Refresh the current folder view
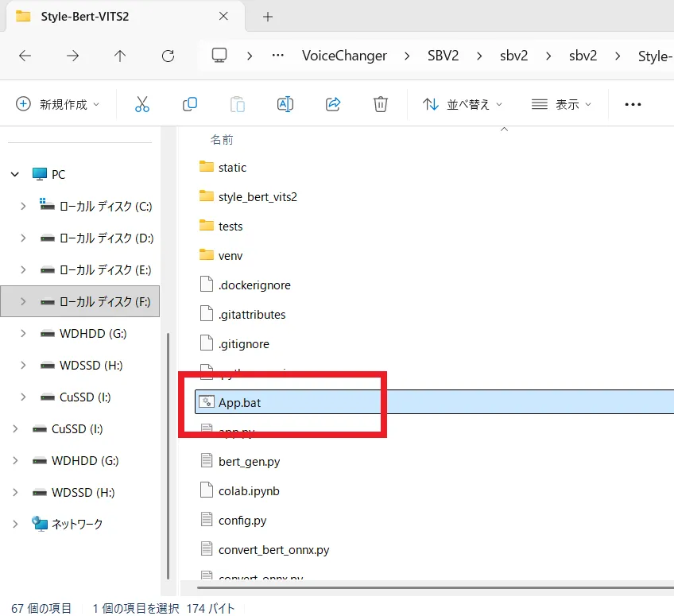The height and width of the screenshot is (616, 674). click(x=168, y=56)
